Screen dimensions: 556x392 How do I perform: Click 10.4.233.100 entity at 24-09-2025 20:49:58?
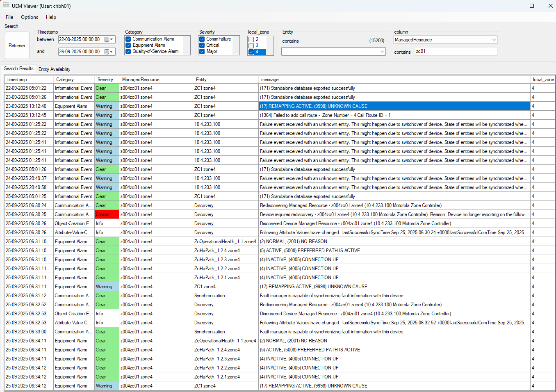pos(226,187)
